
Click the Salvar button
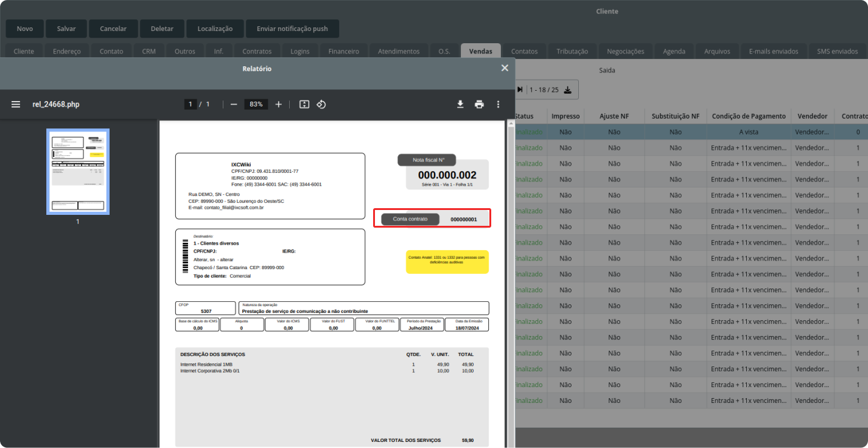click(66, 29)
